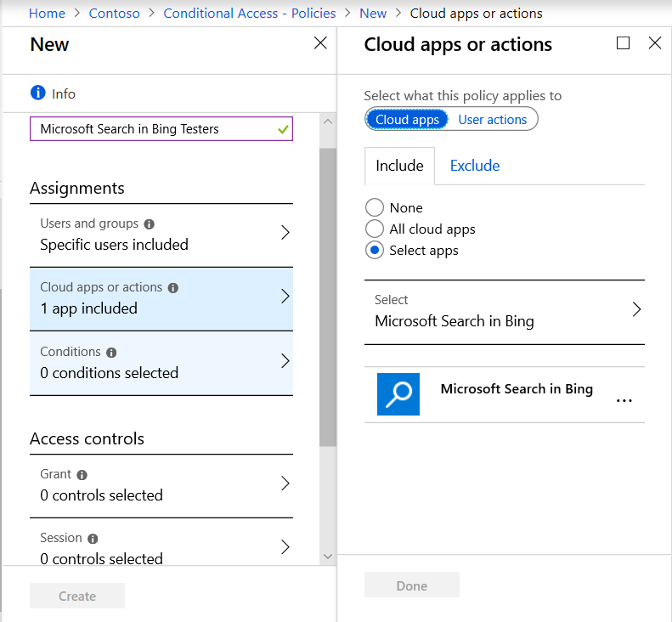This screenshot has width=672, height=622.
Task: Open the Users and groups assignment
Action: click(161, 235)
